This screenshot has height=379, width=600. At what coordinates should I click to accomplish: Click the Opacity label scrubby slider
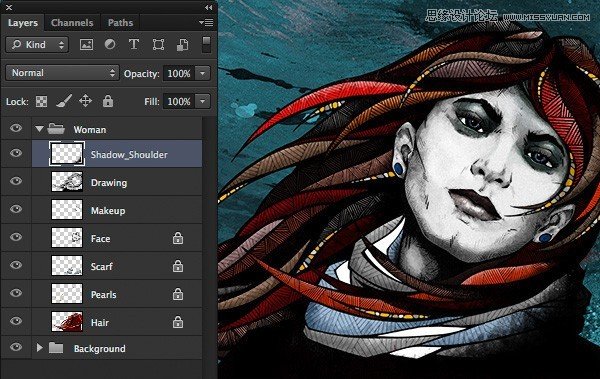(x=142, y=74)
